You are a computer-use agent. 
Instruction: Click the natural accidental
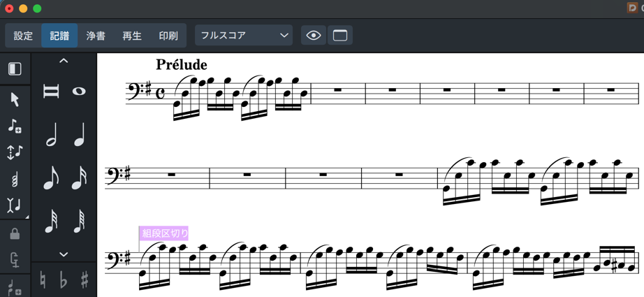43,281
